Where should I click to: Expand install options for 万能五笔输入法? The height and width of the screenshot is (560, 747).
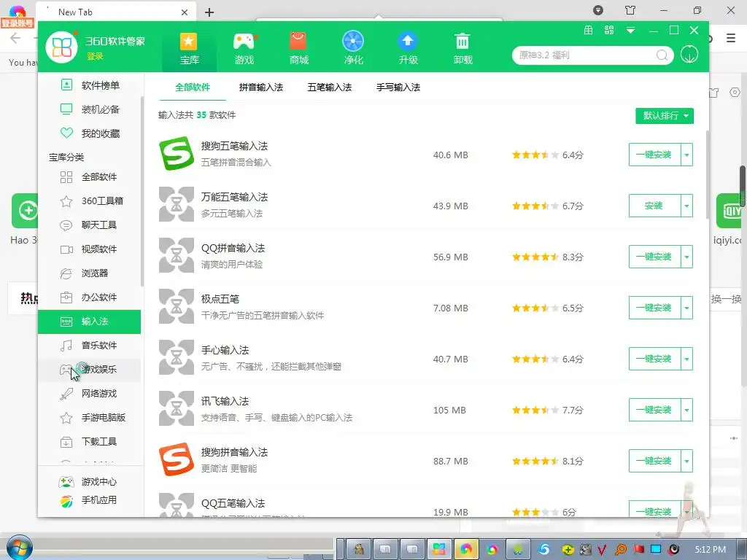coord(686,206)
